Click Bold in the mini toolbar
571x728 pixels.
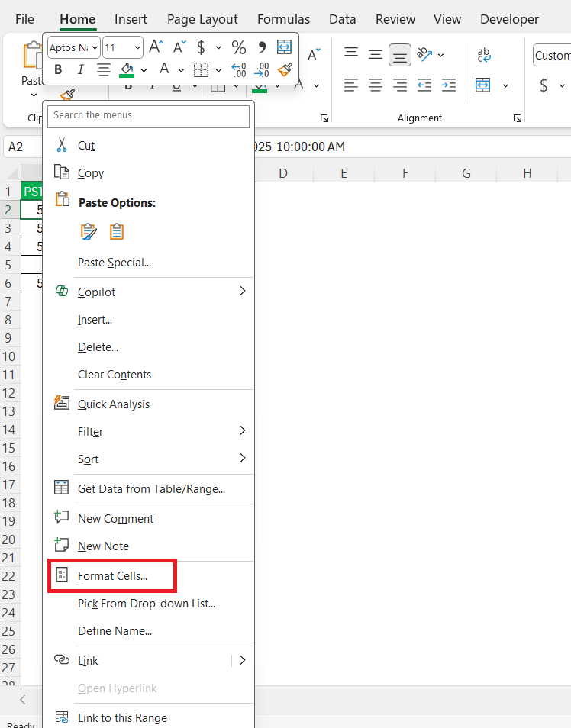[58, 69]
